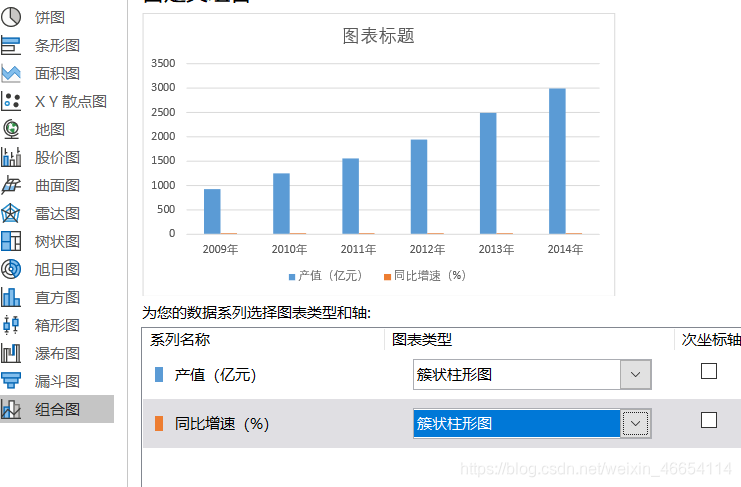Screen dimensions: 741x487
Task: Choose the funnel chart icon (漏斗图)
Action: pos(11,381)
